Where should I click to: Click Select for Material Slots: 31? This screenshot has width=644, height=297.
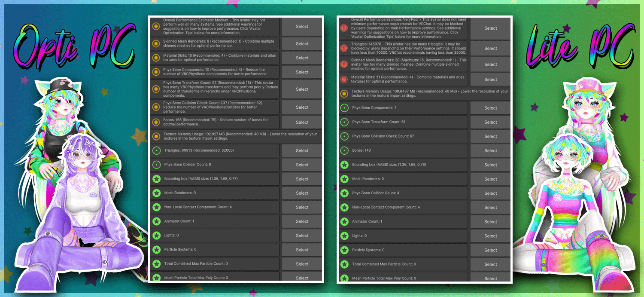click(490, 80)
